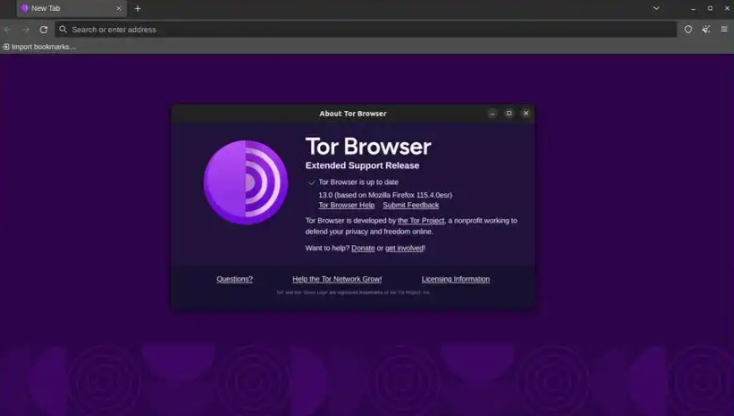Image resolution: width=734 pixels, height=416 pixels.
Task: Open the Tor Browser Help link
Action: click(x=346, y=205)
